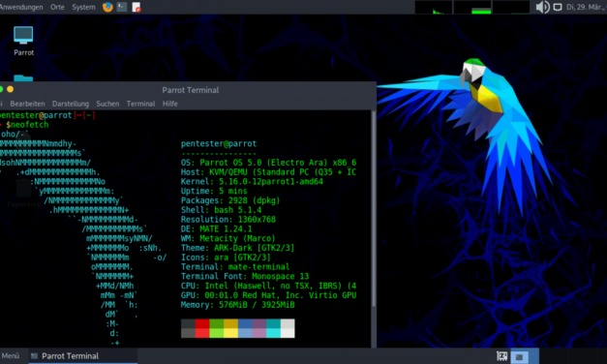Launch Firefox from the top panel

(x=107, y=7)
